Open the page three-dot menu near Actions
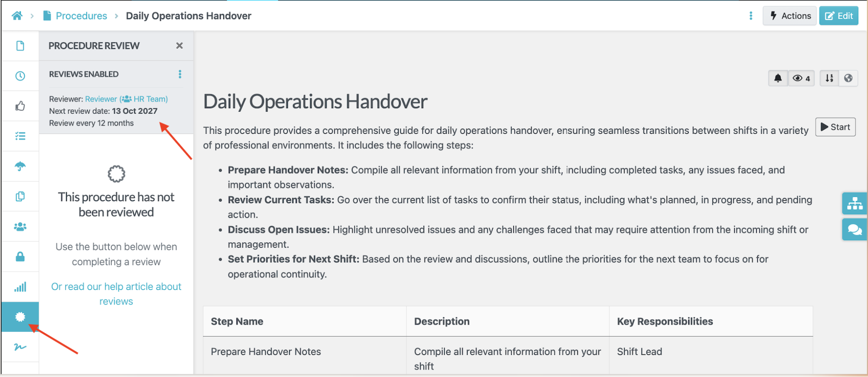Image resolution: width=868 pixels, height=377 pixels. tap(751, 16)
